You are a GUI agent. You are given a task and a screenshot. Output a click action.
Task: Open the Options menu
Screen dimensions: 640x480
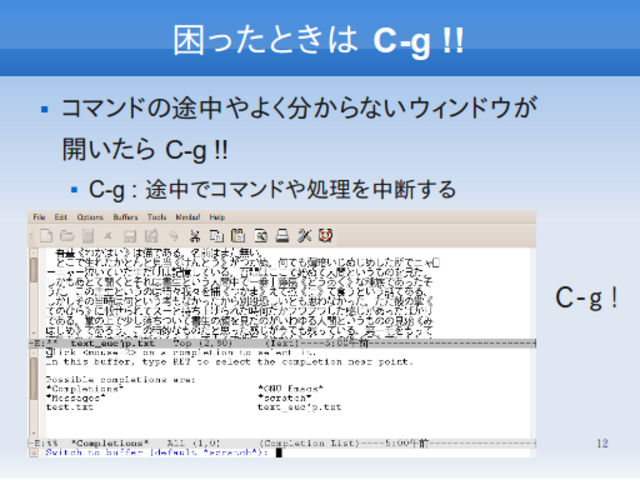89,217
